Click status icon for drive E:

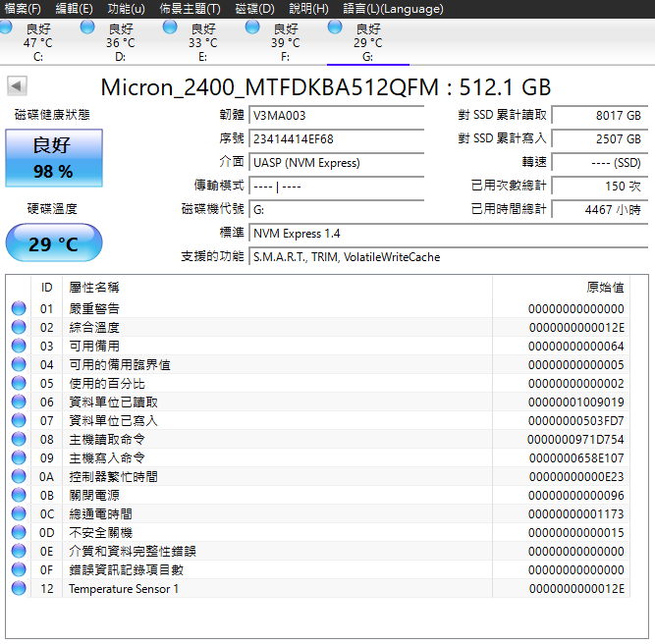(x=170, y=27)
